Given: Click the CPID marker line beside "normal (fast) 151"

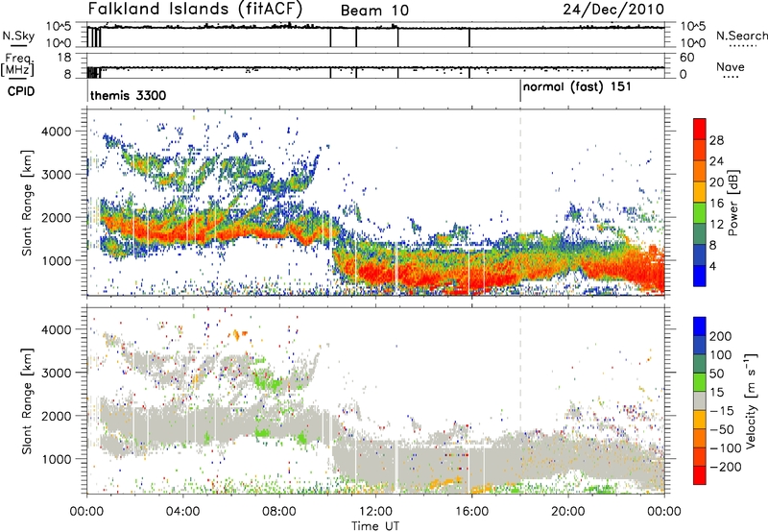Looking at the screenshot, I should pos(520,90).
